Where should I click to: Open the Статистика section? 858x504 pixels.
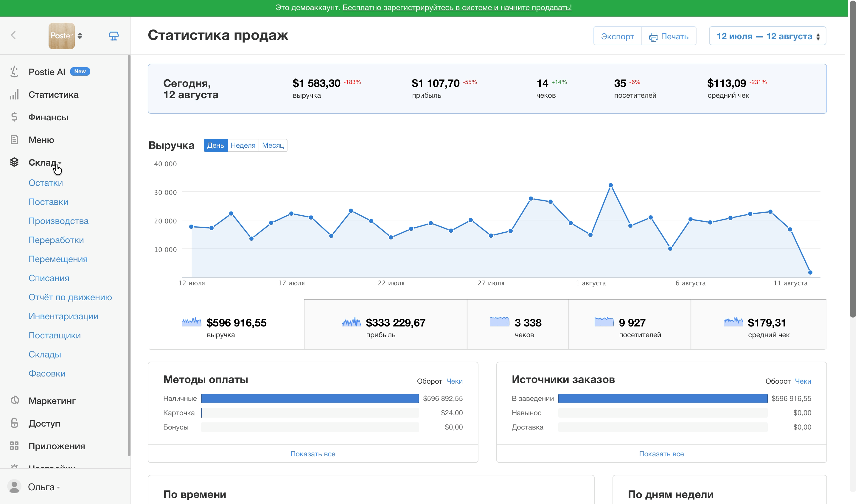pyautogui.click(x=53, y=94)
